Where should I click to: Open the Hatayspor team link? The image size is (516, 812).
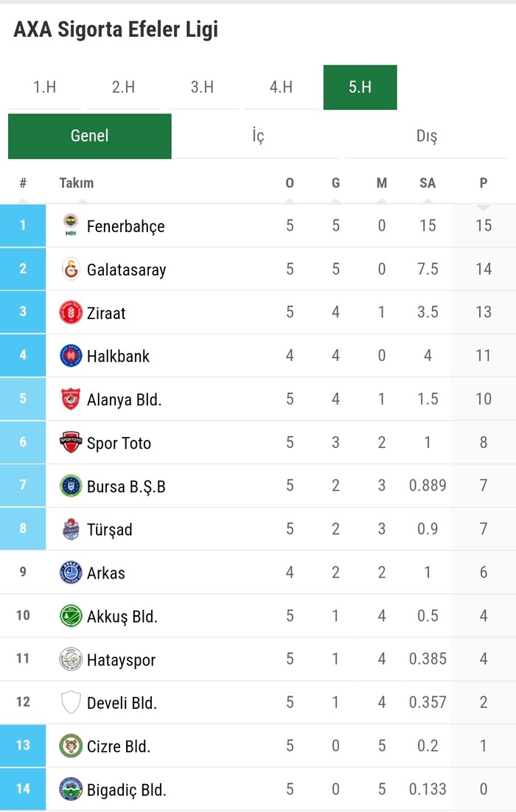(x=121, y=659)
